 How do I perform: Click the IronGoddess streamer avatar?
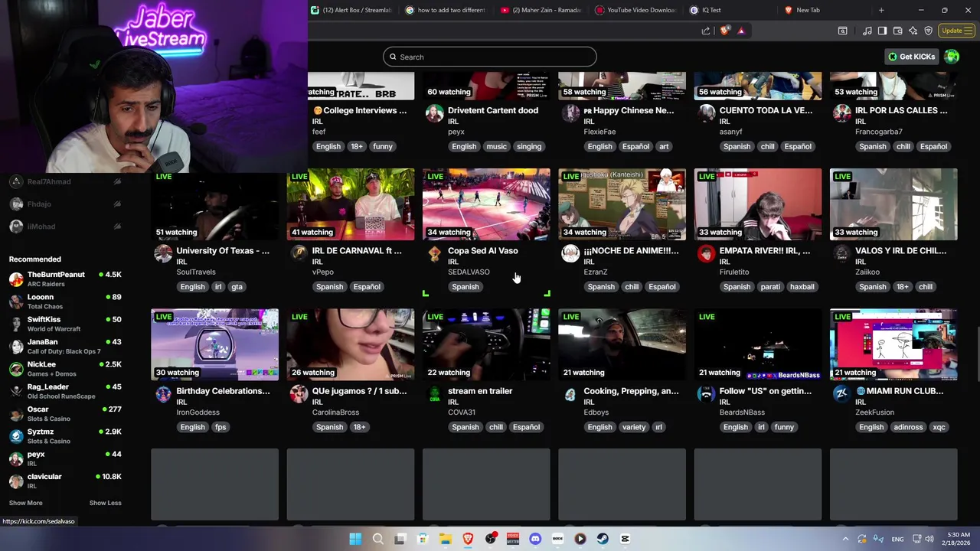tap(163, 393)
